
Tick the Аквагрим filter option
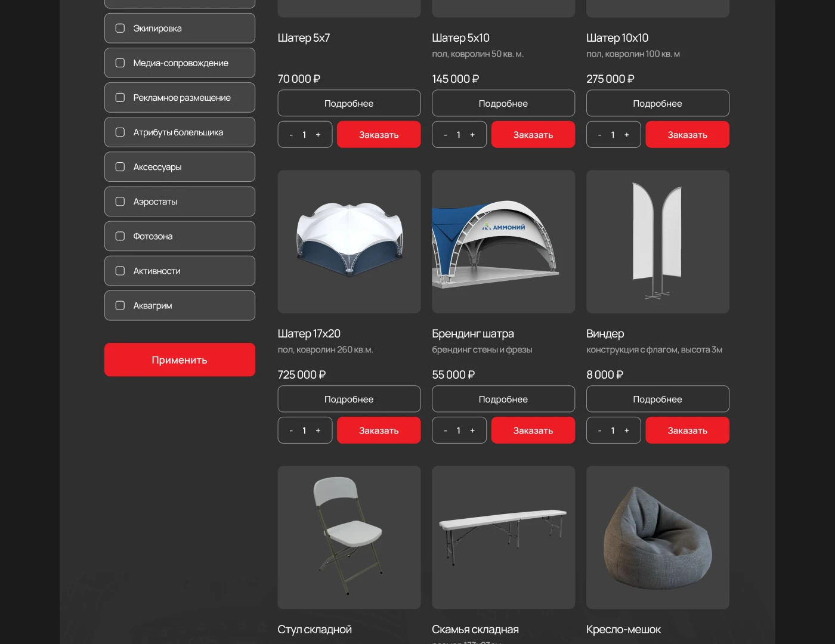pos(120,305)
